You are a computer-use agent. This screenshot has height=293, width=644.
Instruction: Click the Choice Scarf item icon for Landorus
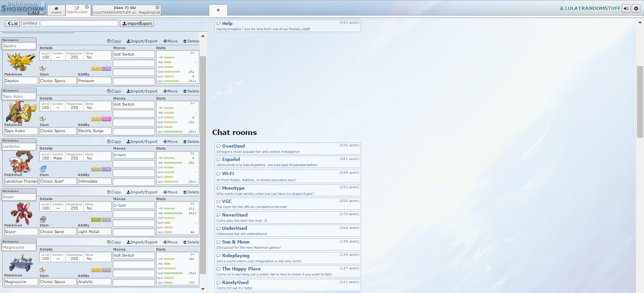(x=43, y=169)
